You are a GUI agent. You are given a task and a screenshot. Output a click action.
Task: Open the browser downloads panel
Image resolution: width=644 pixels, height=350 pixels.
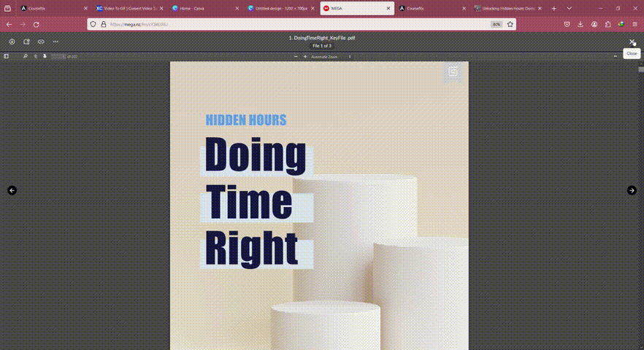pos(580,25)
